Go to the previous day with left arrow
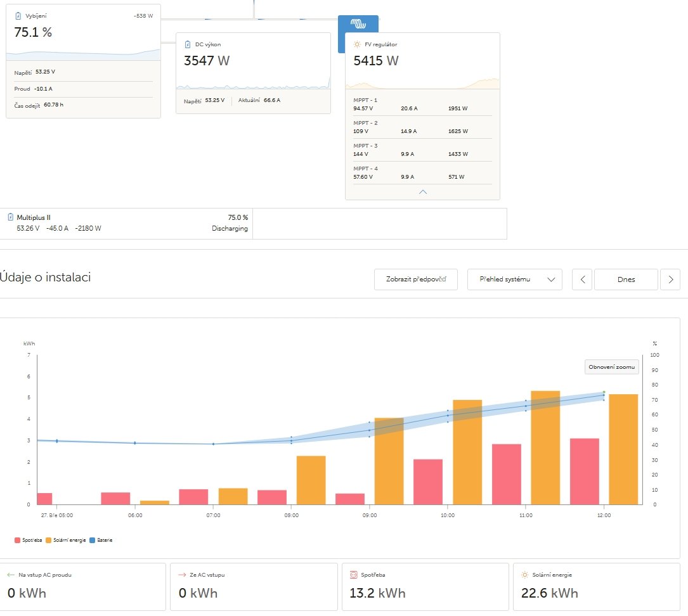This screenshot has height=616, width=688. pyautogui.click(x=582, y=279)
